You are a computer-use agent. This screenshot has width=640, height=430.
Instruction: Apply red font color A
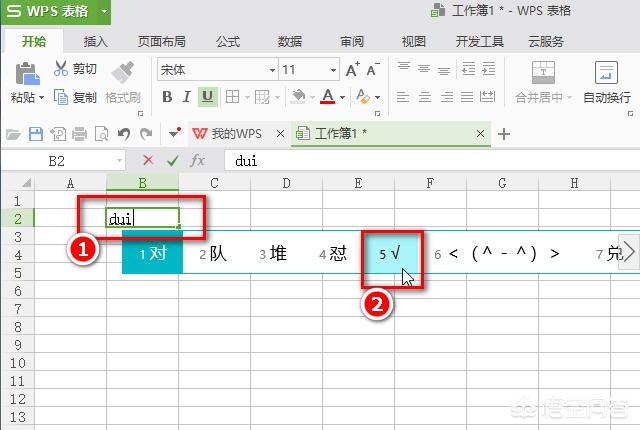327,97
